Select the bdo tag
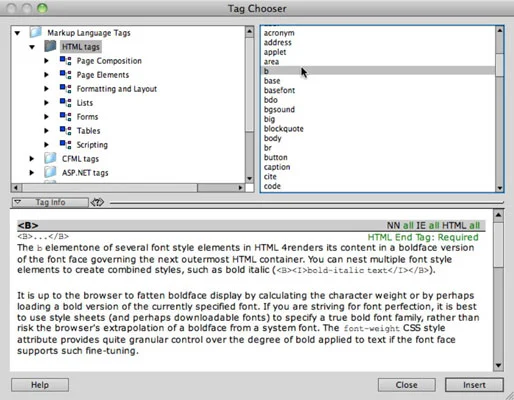 coord(271,100)
